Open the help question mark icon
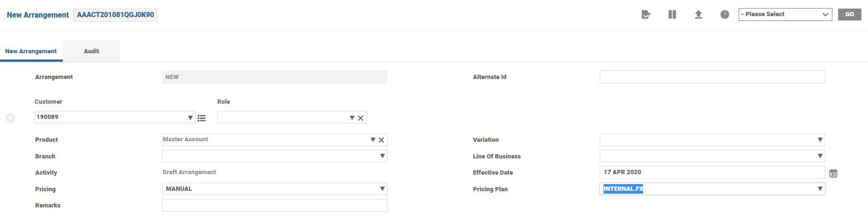 coord(724,15)
